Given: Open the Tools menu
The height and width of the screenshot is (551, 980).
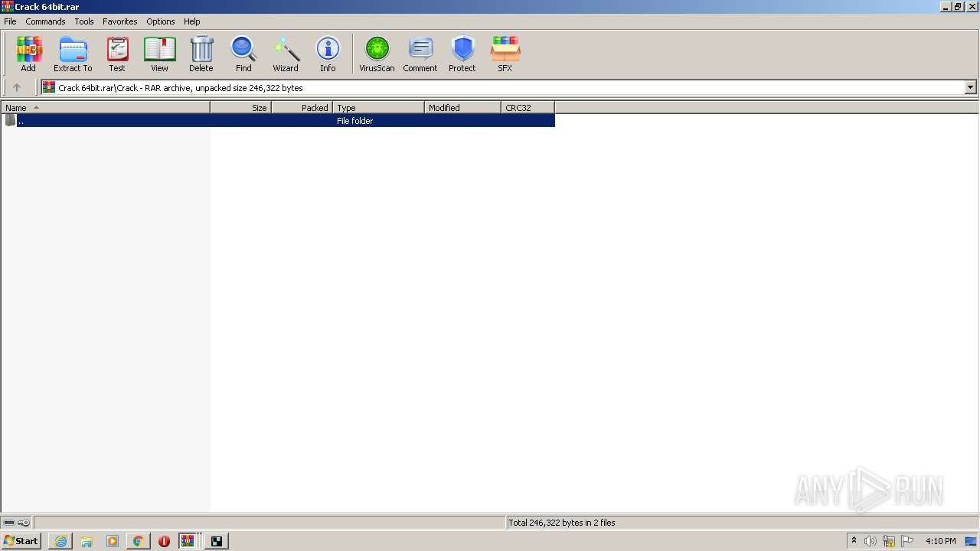Looking at the screenshot, I should (x=84, y=21).
